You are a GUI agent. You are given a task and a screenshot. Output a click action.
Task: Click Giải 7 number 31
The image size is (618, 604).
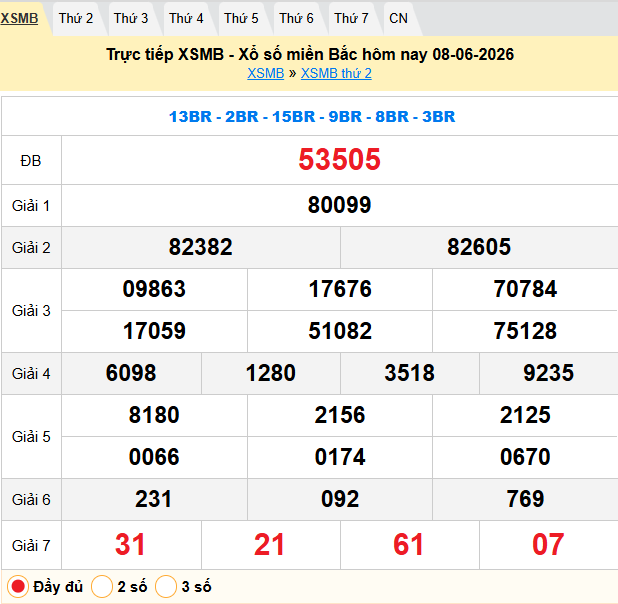point(130,545)
